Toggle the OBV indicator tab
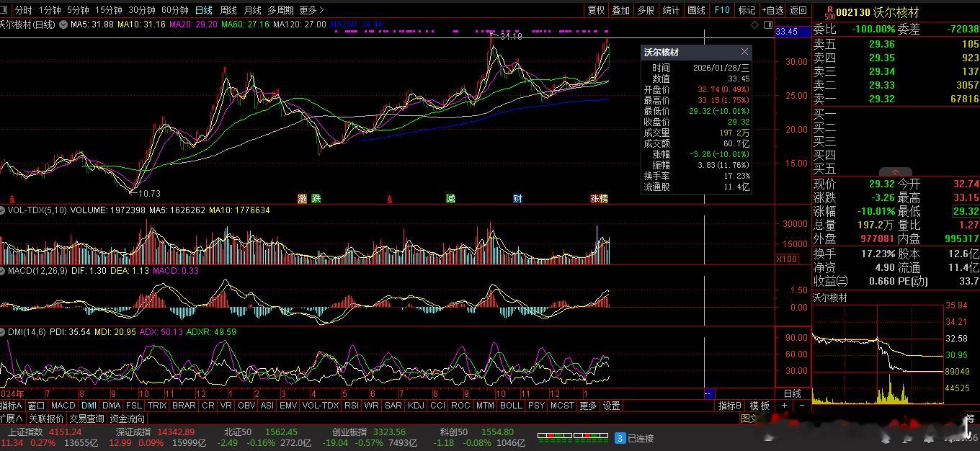This screenshot has width=980, height=451. coord(246,406)
